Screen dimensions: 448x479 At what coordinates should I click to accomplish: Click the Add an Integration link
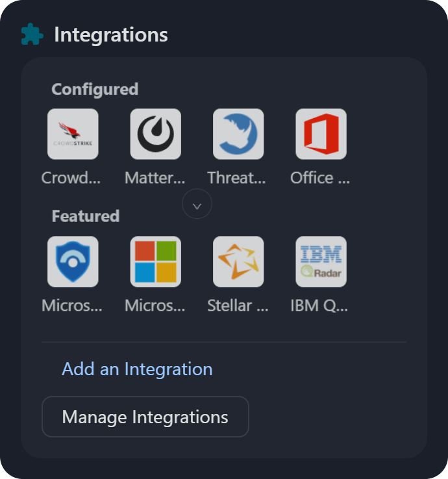[137, 369]
